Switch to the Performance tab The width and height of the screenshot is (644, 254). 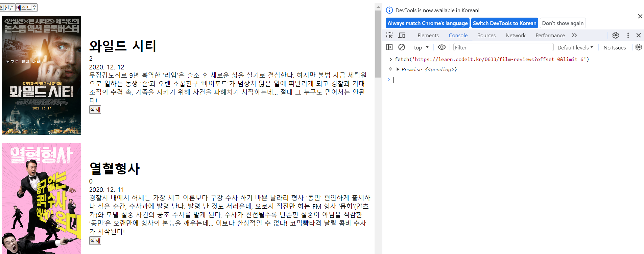coord(550,35)
